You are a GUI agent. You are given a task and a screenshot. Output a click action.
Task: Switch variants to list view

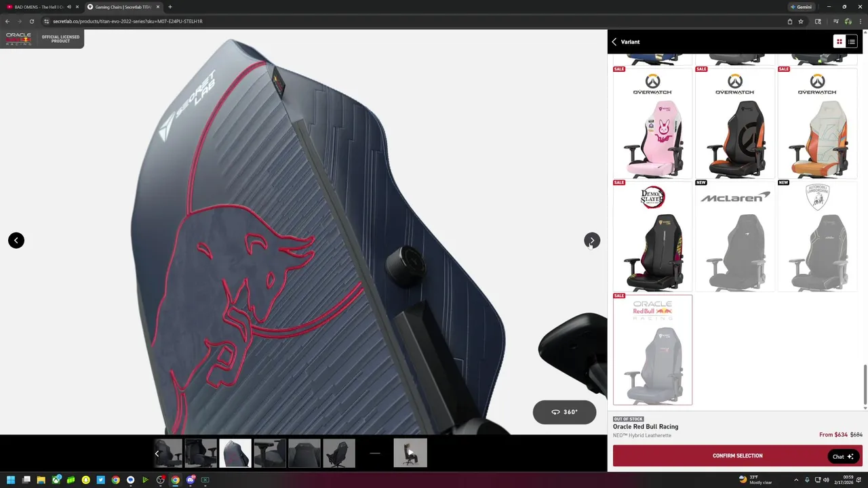click(852, 42)
